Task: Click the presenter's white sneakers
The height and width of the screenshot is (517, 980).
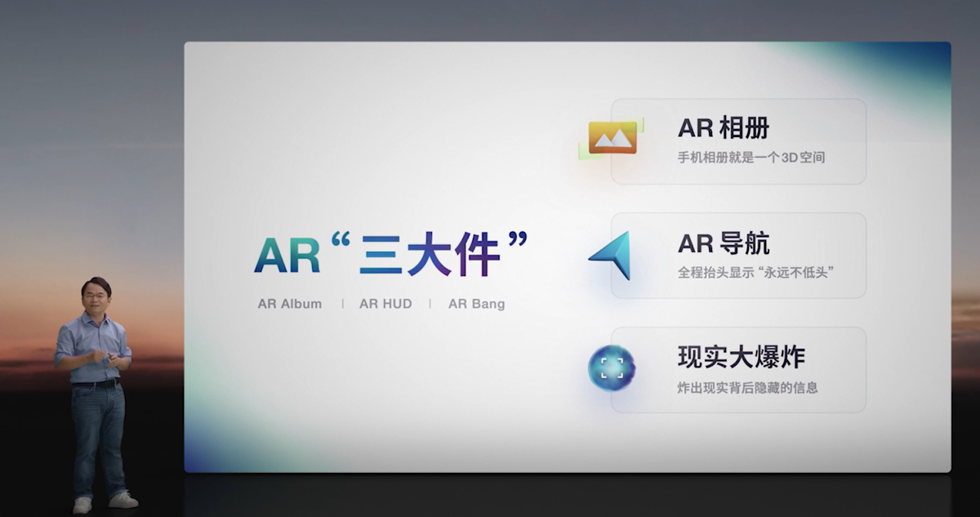Action: tap(105, 502)
